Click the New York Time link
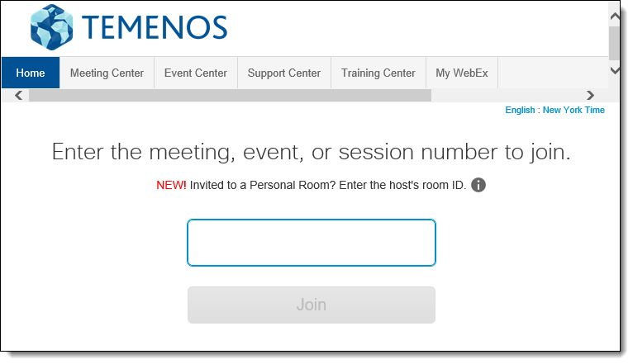Screen dimensions: 633x364 click(x=574, y=110)
